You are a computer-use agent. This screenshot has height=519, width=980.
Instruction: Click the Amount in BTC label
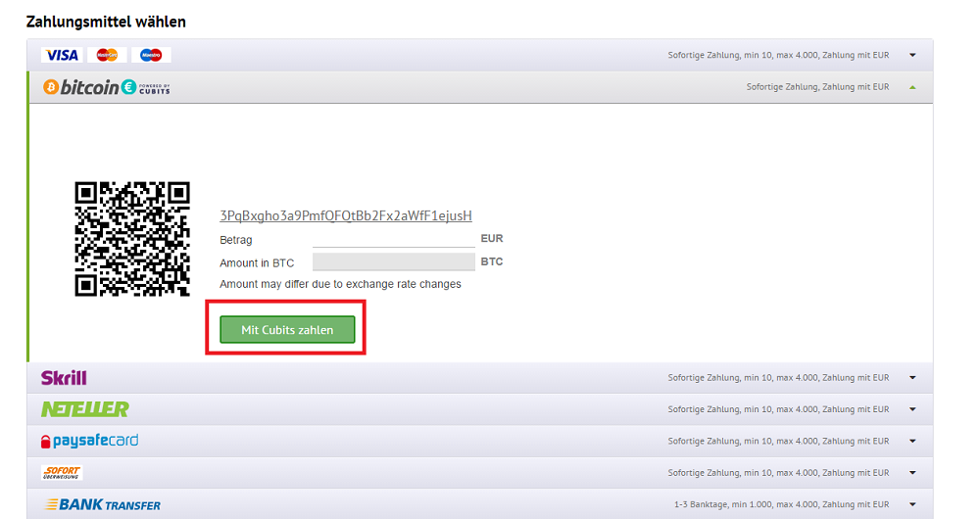257,263
